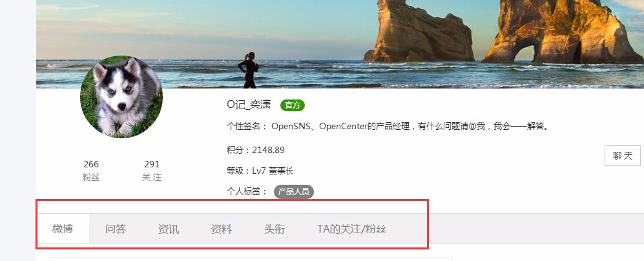644x261 pixels.
Task: Open the husky puppy profile avatar
Action: [121, 97]
